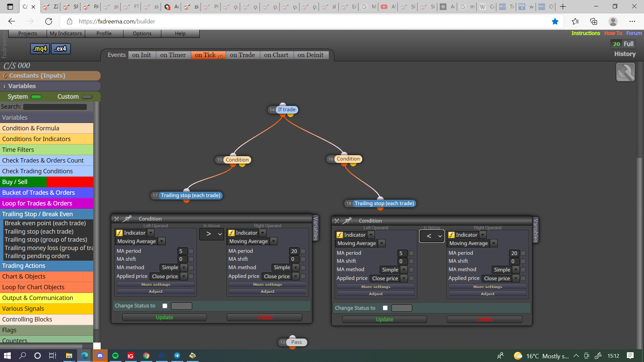
Task: Open the Forum link
Action: point(634,33)
